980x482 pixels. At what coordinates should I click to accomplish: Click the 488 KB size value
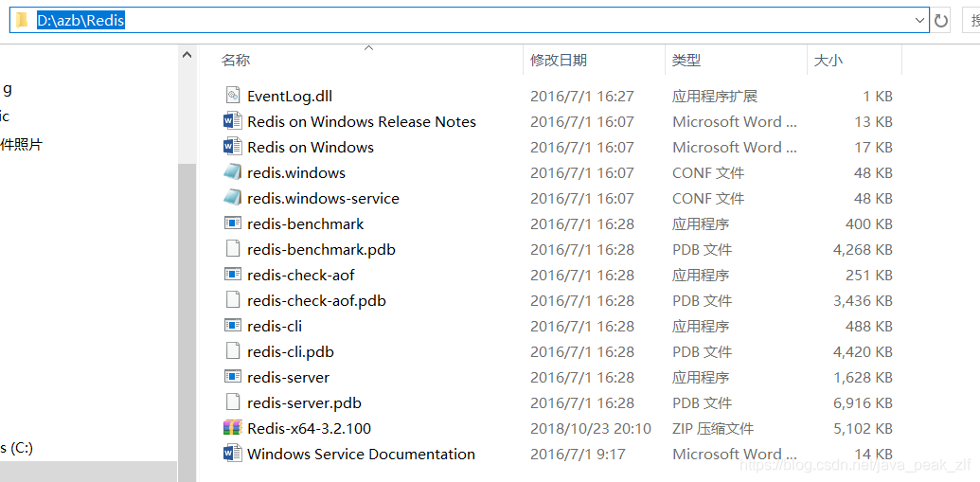(869, 327)
